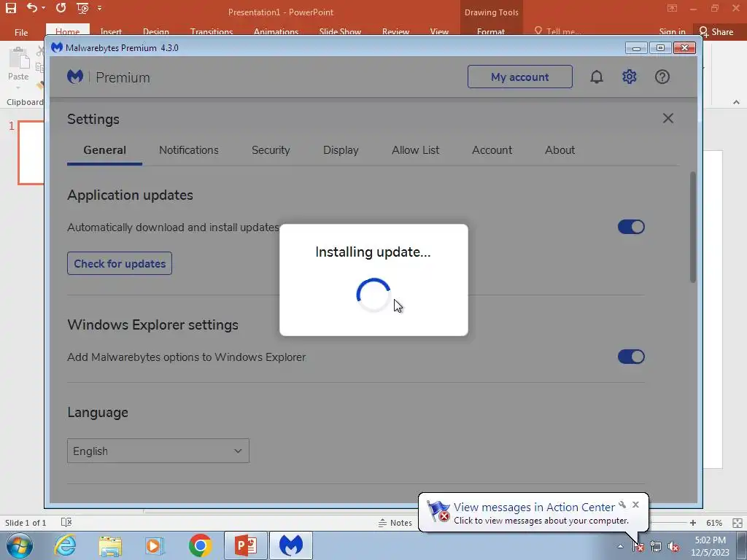Screen dimensions: 747x560
Task: Select the Home ribbon tab
Action: point(68,29)
